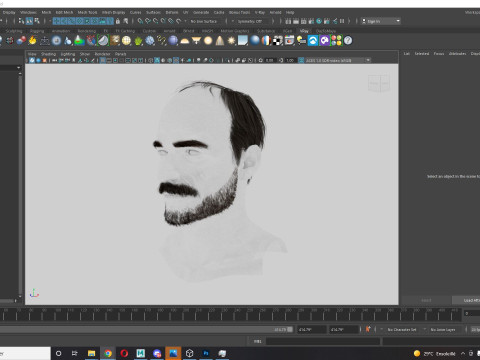Image resolution: width=480 pixels, height=360 pixels.
Task: Select the VRay shelf tab
Action: 304,31
